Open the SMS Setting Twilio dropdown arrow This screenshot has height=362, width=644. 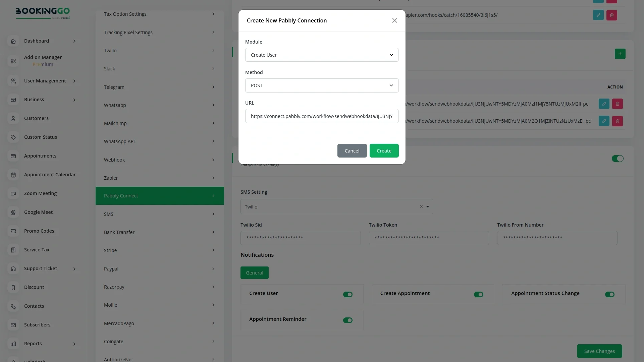click(428, 207)
